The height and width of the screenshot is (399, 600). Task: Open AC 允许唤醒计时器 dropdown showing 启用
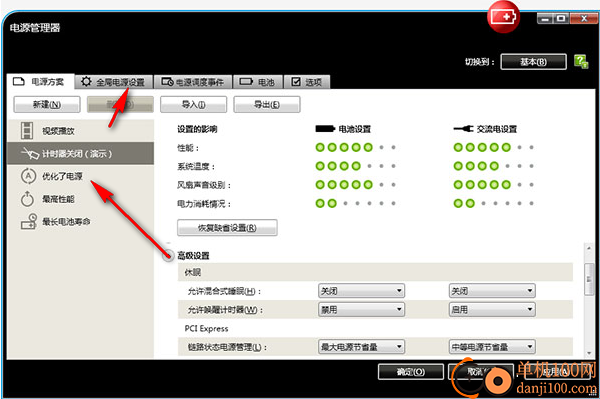click(492, 309)
